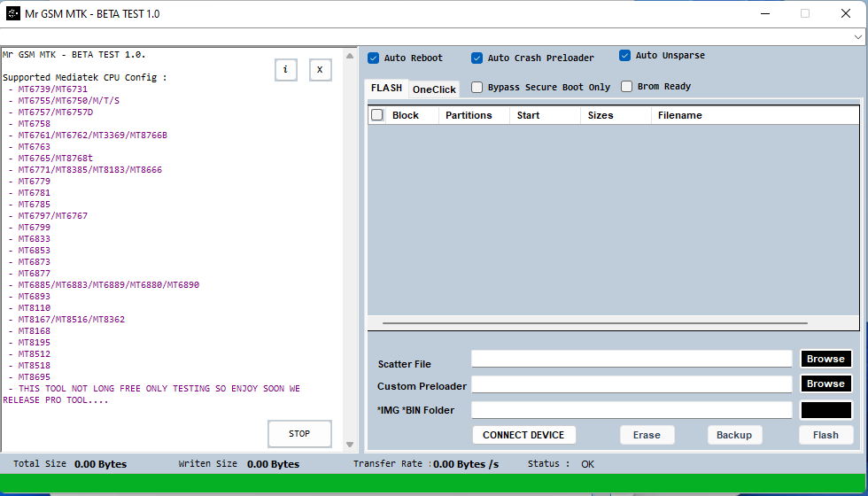This screenshot has width=868, height=496.
Task: Browse for a Custom Preloader
Action: click(825, 384)
